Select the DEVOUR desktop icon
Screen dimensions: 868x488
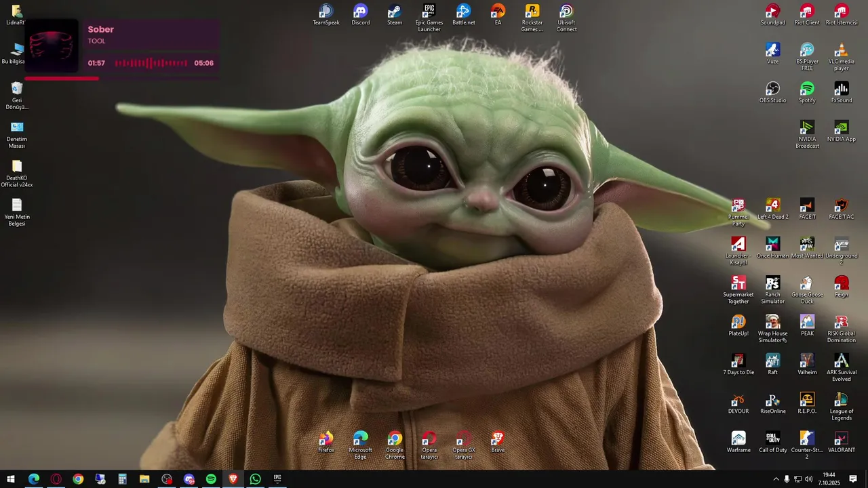point(738,403)
